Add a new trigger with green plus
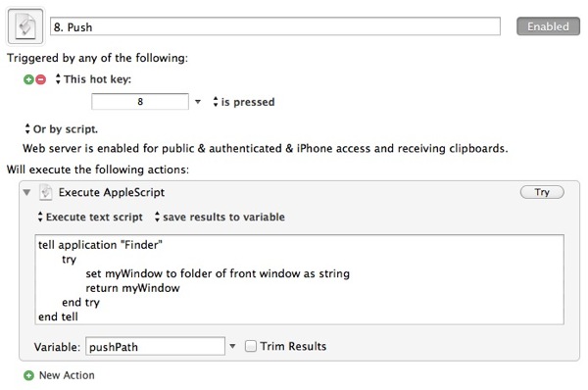The height and width of the screenshot is (390, 588). tap(28, 79)
